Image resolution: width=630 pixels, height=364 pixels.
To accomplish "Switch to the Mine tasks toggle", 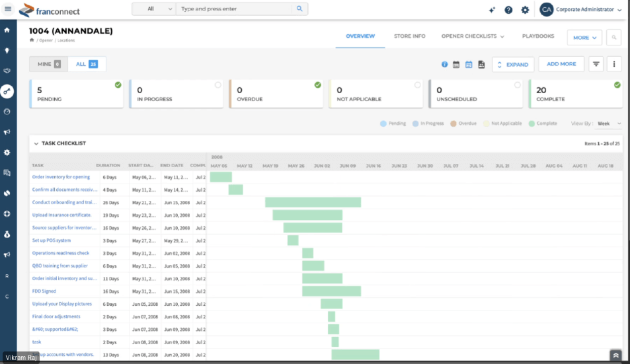I will pos(48,64).
